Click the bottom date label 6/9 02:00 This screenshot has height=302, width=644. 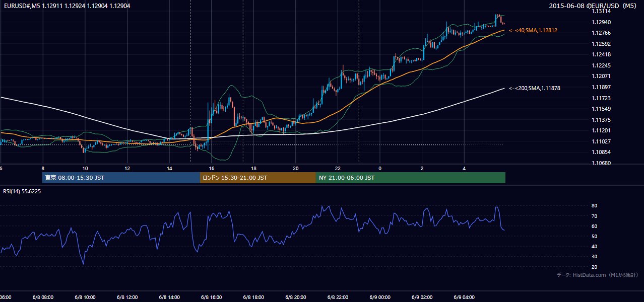click(x=422, y=297)
